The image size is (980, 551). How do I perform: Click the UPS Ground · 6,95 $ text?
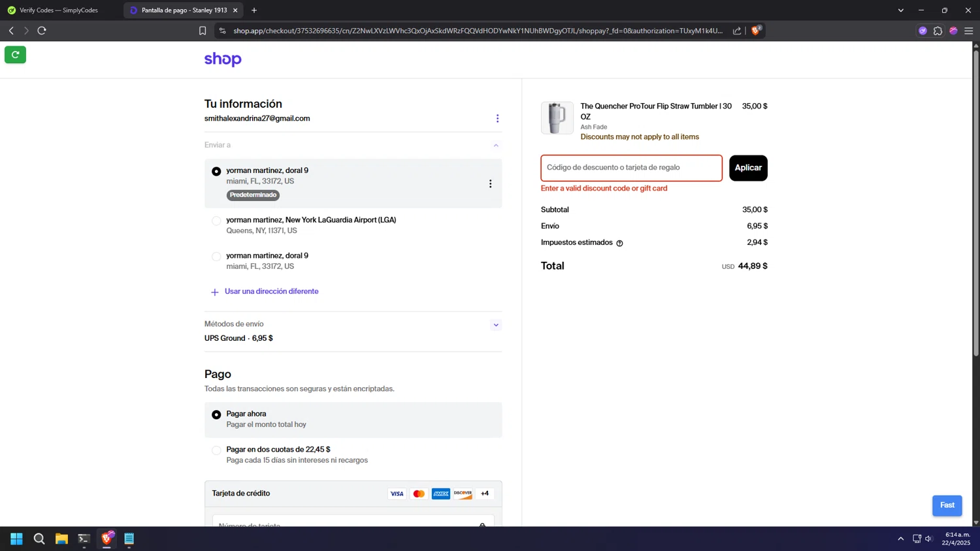point(238,338)
